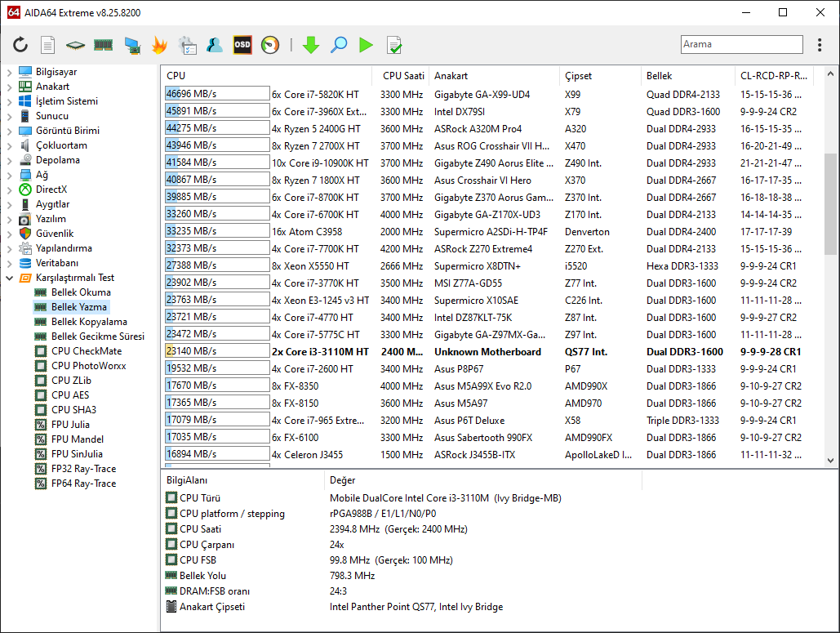The height and width of the screenshot is (633, 840).
Task: Open the OSD panel icon
Action: tap(242, 45)
